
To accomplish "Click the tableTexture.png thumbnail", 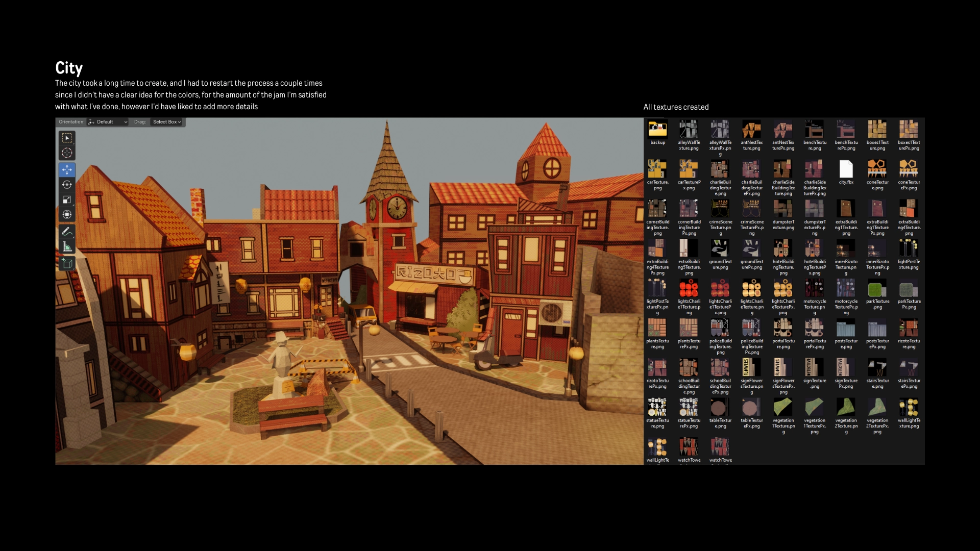I will click(720, 408).
